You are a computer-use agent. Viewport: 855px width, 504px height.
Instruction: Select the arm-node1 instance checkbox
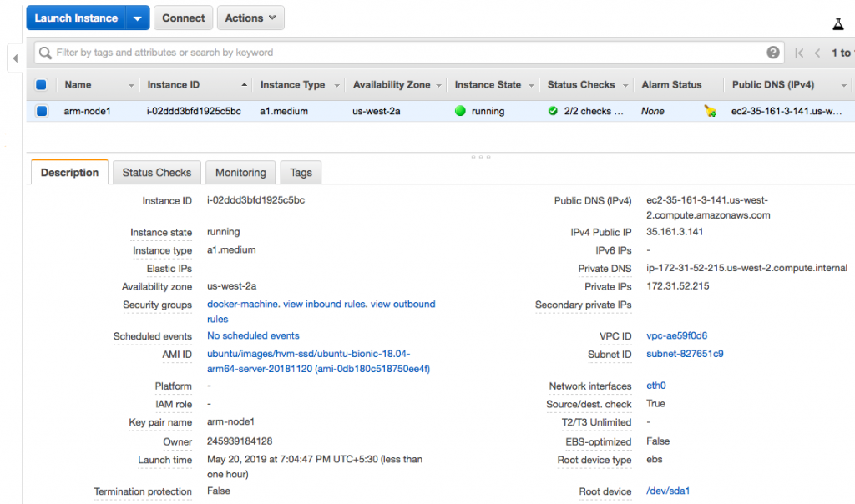point(41,110)
